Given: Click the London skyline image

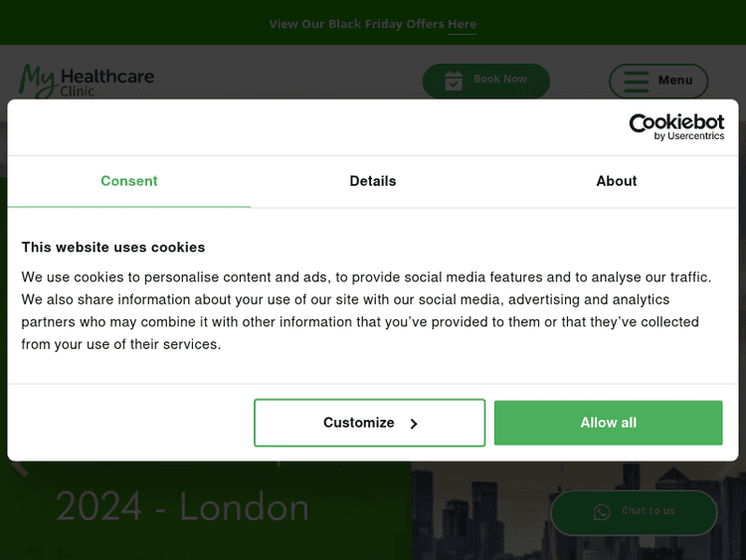Looking at the screenshot, I should pos(579,510).
